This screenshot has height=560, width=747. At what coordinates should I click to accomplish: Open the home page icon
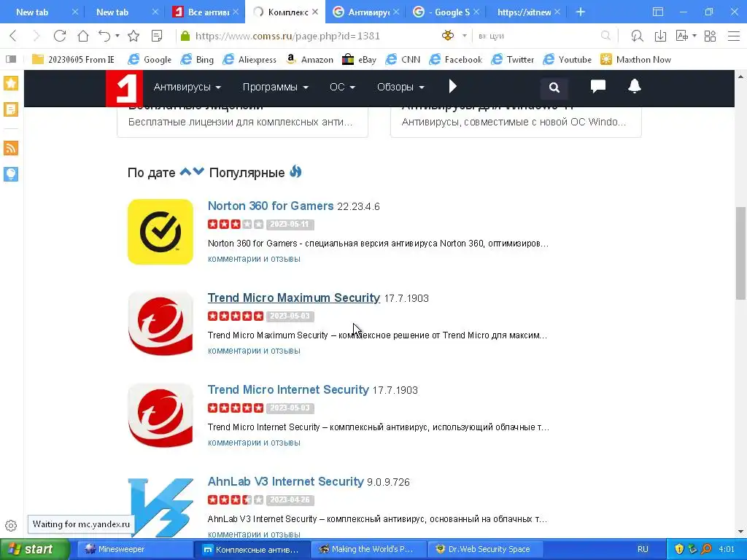[83, 36]
